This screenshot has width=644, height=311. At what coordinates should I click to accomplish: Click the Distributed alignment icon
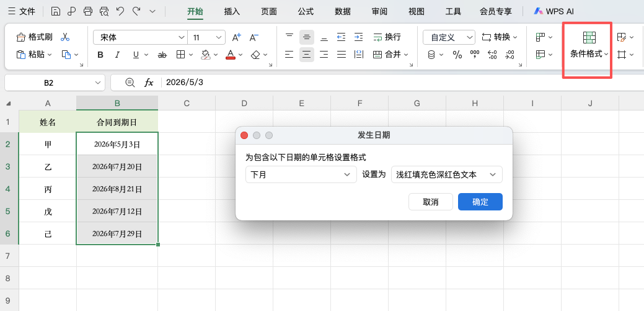tap(358, 54)
